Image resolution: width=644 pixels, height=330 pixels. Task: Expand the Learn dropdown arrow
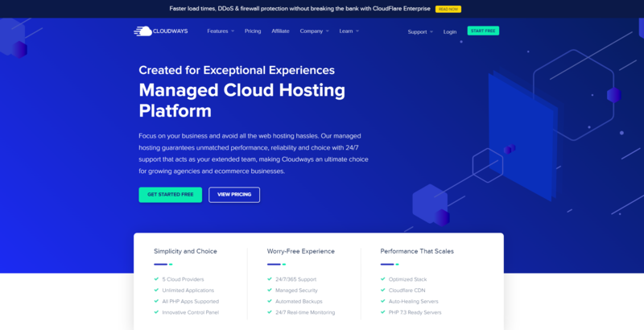(x=357, y=31)
